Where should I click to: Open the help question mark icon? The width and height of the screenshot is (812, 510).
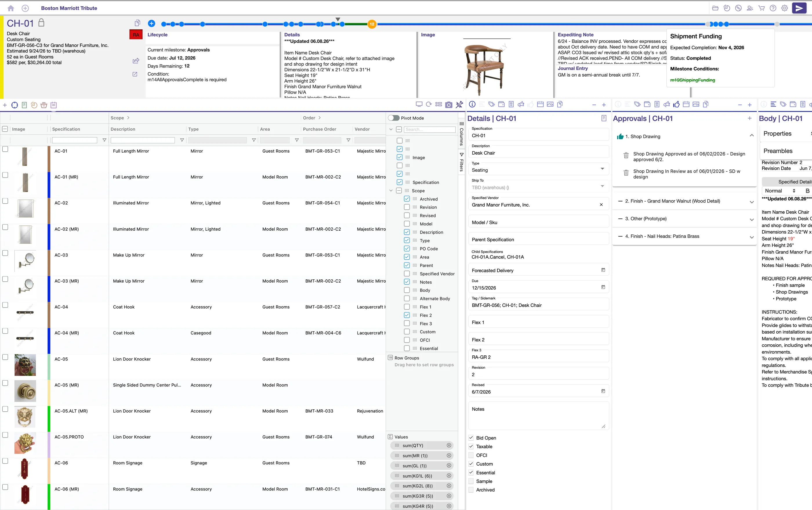pyautogui.click(x=773, y=8)
